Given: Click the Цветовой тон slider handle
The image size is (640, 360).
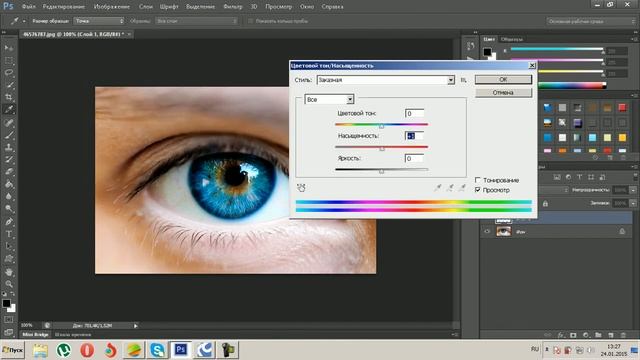Looking at the screenshot, I should pyautogui.click(x=382, y=126).
